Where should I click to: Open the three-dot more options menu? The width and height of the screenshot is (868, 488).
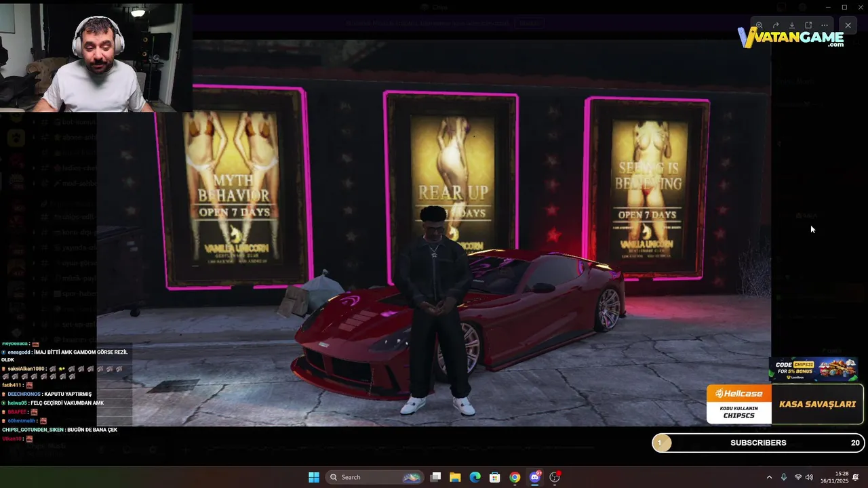825,25
